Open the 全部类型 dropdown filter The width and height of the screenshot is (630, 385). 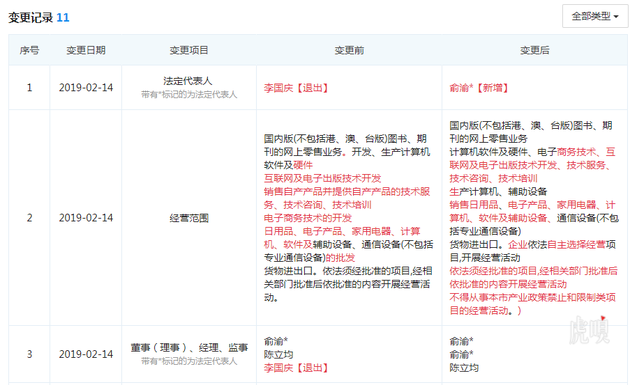(595, 16)
